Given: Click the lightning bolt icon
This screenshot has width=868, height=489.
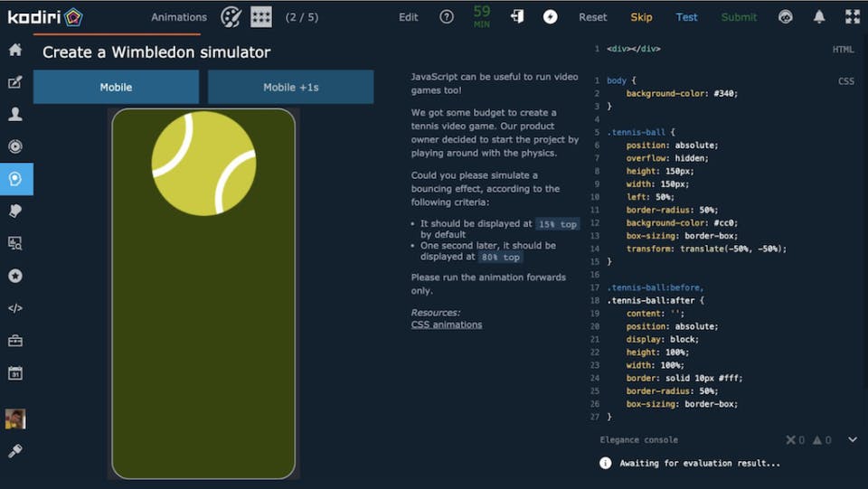Looking at the screenshot, I should click(x=550, y=16).
